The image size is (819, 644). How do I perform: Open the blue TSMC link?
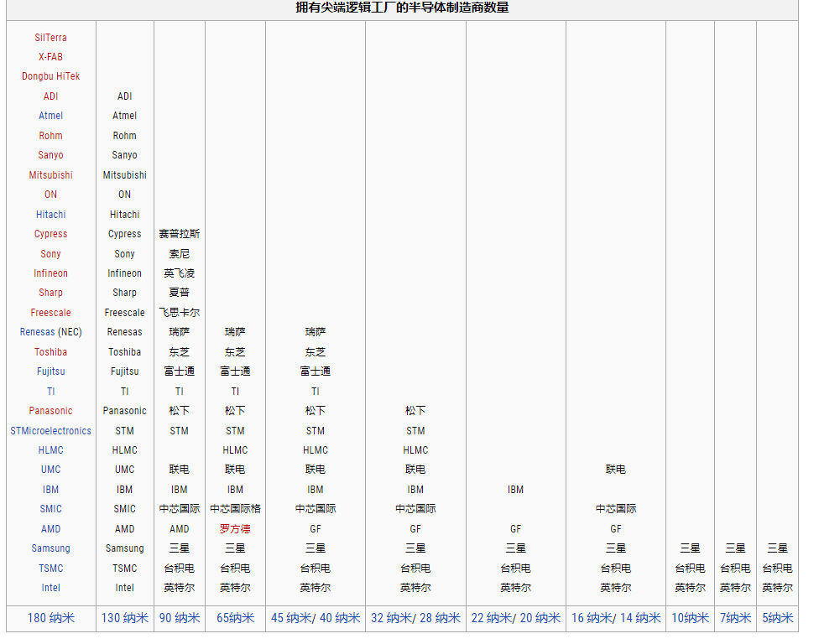pyautogui.click(x=50, y=568)
